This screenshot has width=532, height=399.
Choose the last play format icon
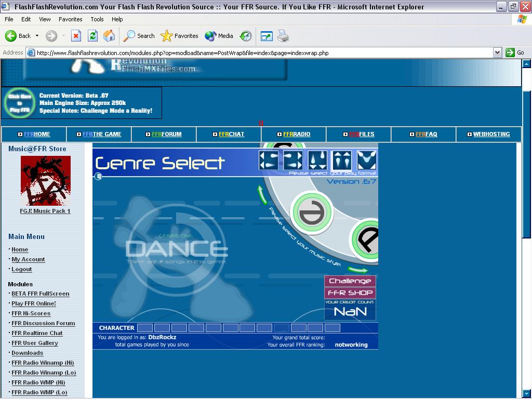367,160
